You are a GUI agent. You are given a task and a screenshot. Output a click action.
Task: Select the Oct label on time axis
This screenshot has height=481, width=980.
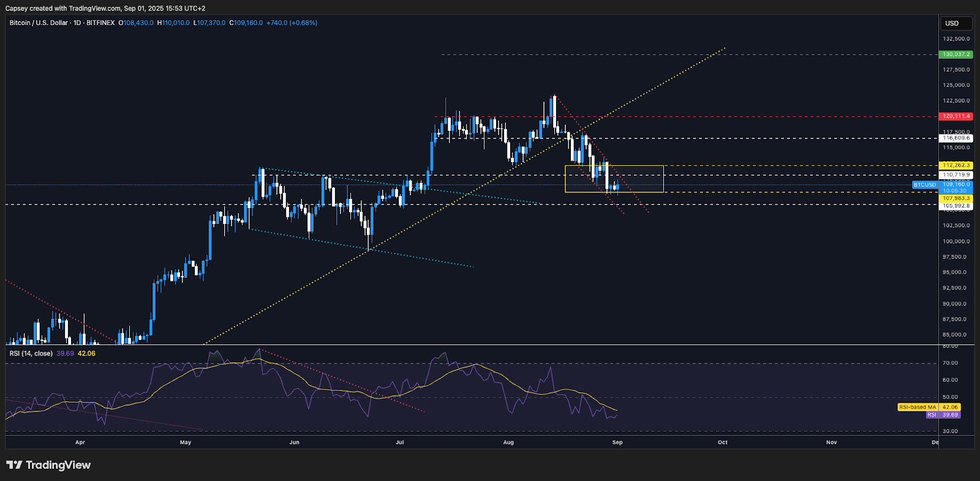coord(723,442)
